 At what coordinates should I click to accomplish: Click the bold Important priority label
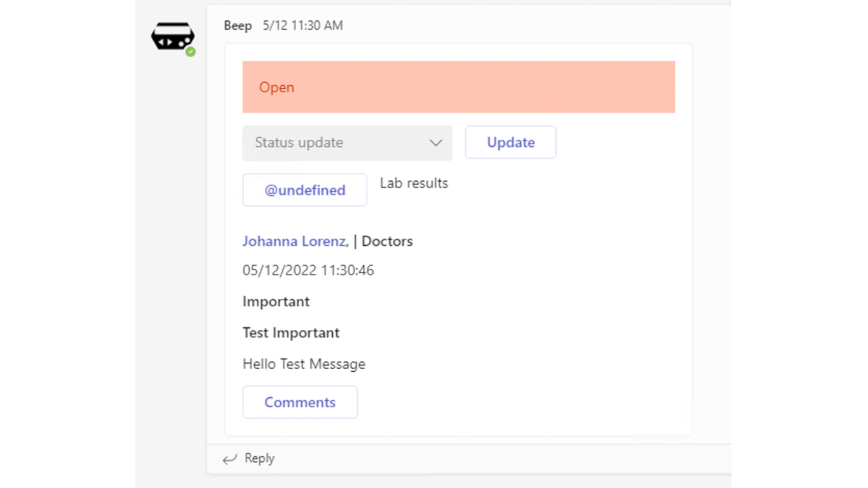coord(276,302)
